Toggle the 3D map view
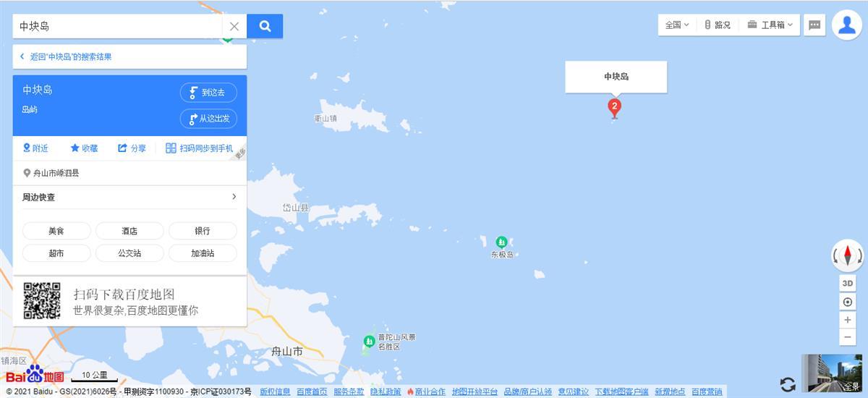 coord(848,283)
